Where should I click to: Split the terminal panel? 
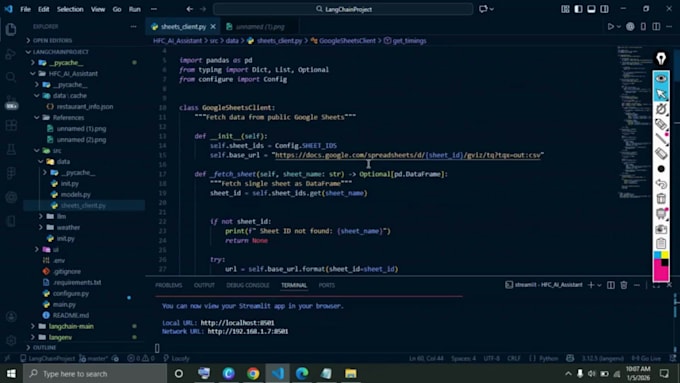click(x=611, y=285)
